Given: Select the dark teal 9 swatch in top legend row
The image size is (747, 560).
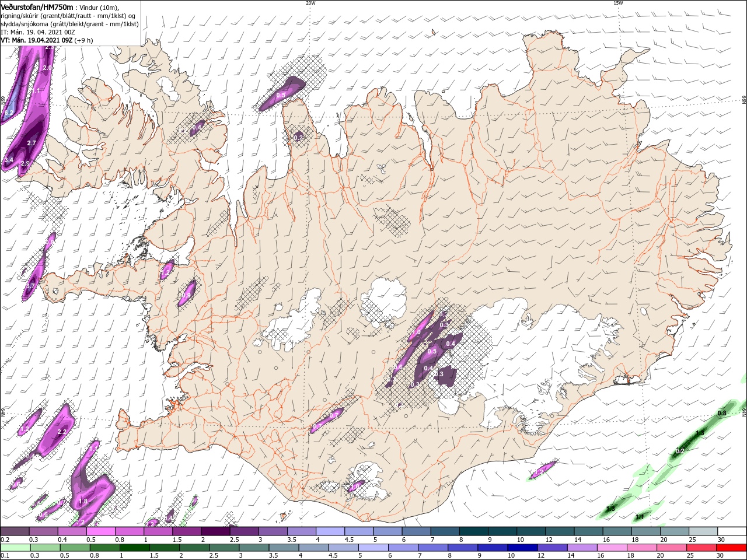Looking at the screenshot, I should (x=502, y=531).
